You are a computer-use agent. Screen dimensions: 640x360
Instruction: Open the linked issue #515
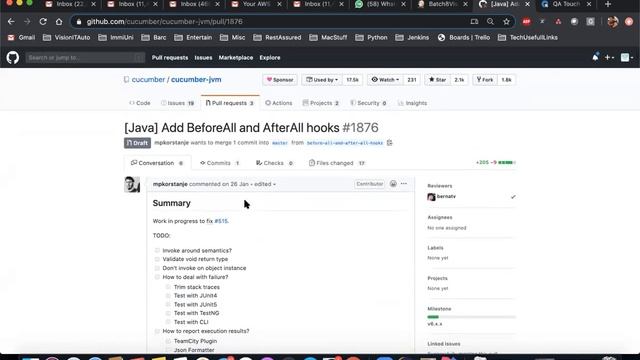click(x=221, y=221)
